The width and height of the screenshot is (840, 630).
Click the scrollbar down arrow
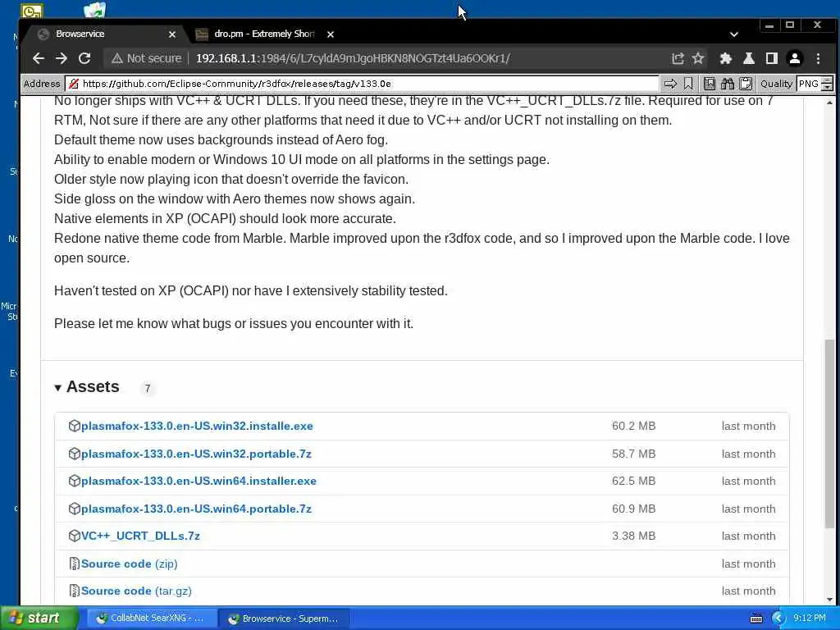pyautogui.click(x=829, y=600)
